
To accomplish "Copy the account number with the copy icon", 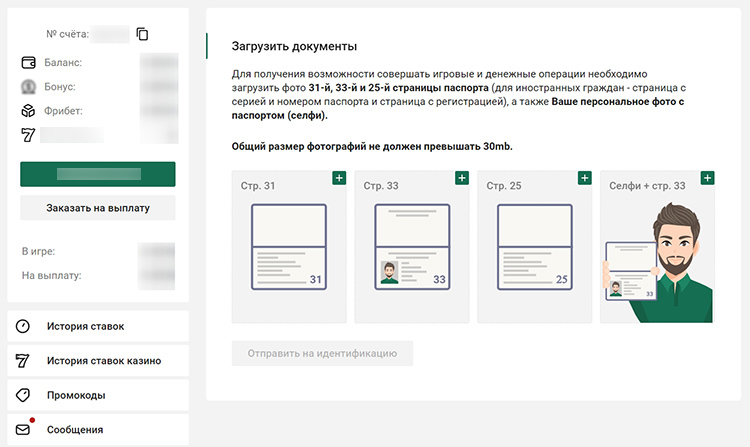I will [x=142, y=34].
